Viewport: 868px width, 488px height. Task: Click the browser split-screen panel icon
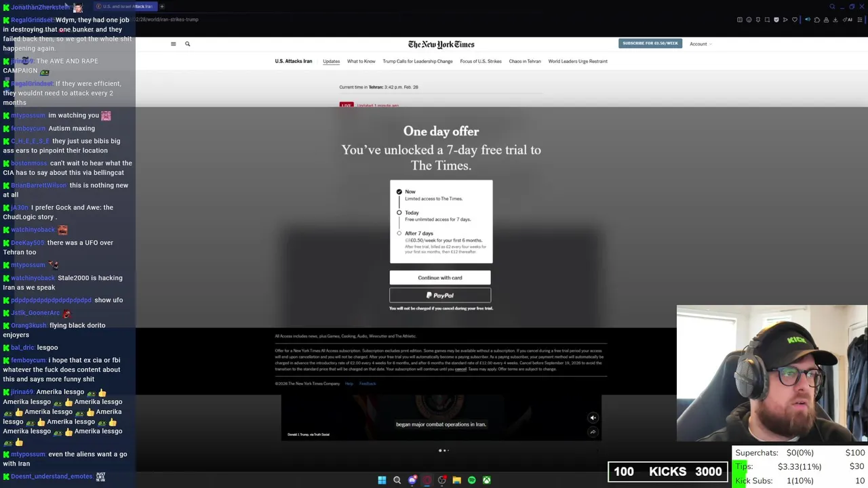point(740,20)
